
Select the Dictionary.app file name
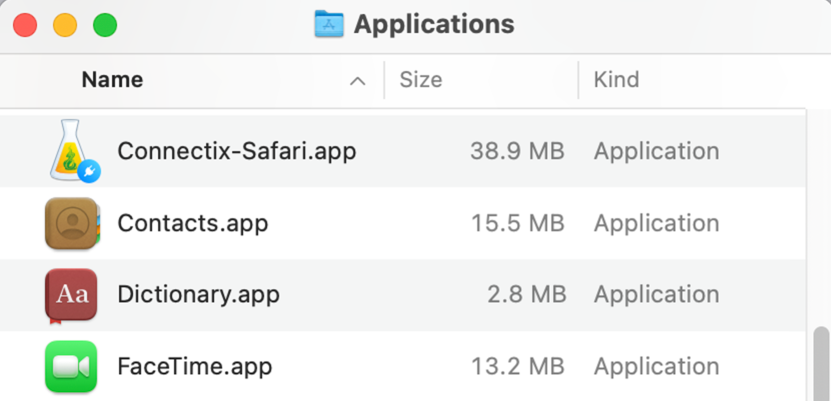[198, 295]
